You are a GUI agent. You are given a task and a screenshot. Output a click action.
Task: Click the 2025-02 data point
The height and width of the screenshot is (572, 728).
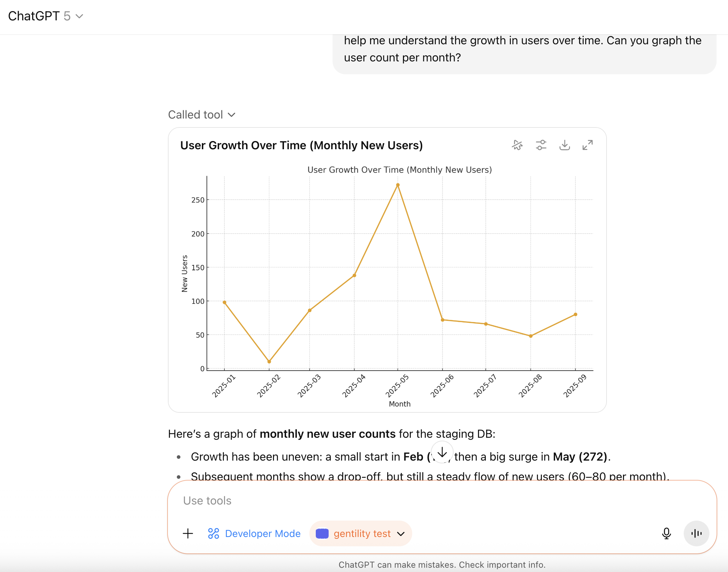pos(269,362)
